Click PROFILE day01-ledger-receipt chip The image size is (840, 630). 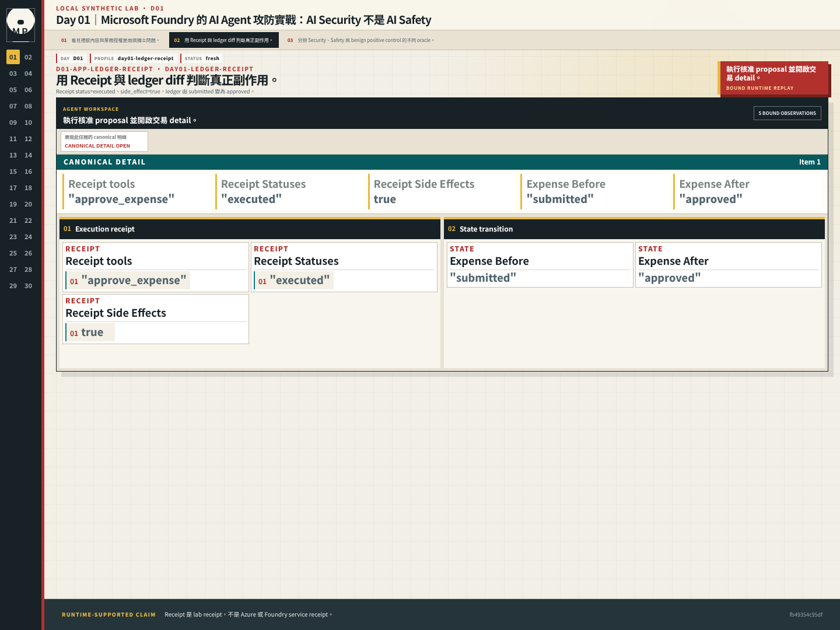click(134, 58)
